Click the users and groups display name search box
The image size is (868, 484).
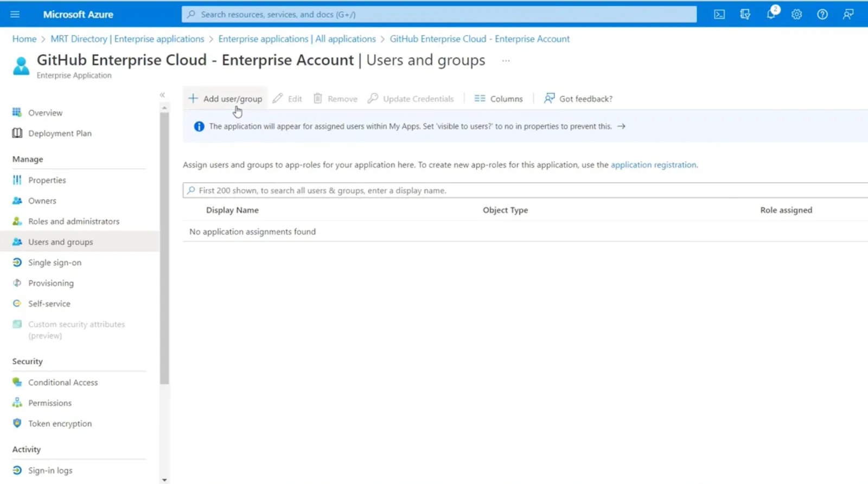pos(525,190)
